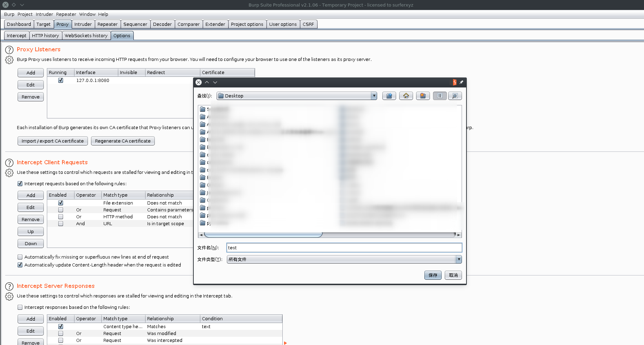The width and height of the screenshot is (644, 345).
Task: Toggle the Running checkbox for 127.0.0.1:8080
Action: [61, 80]
